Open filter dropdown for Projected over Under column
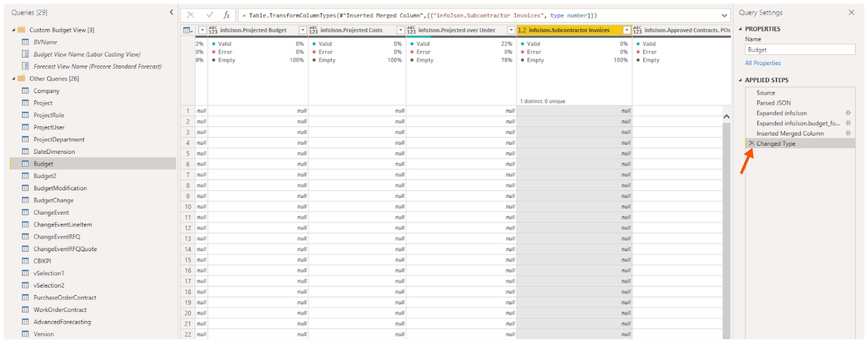Viewport: 868px width, 343px height. coord(511,30)
